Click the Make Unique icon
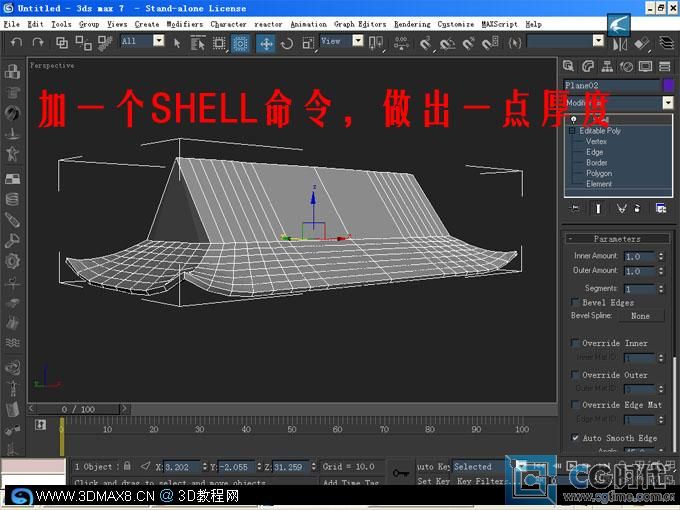The width and height of the screenshot is (680, 510). pos(621,209)
